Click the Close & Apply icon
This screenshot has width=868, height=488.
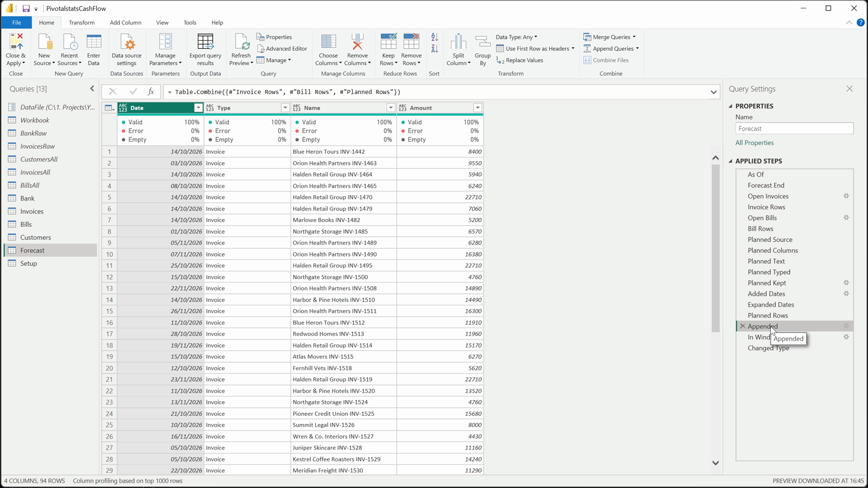(x=16, y=42)
